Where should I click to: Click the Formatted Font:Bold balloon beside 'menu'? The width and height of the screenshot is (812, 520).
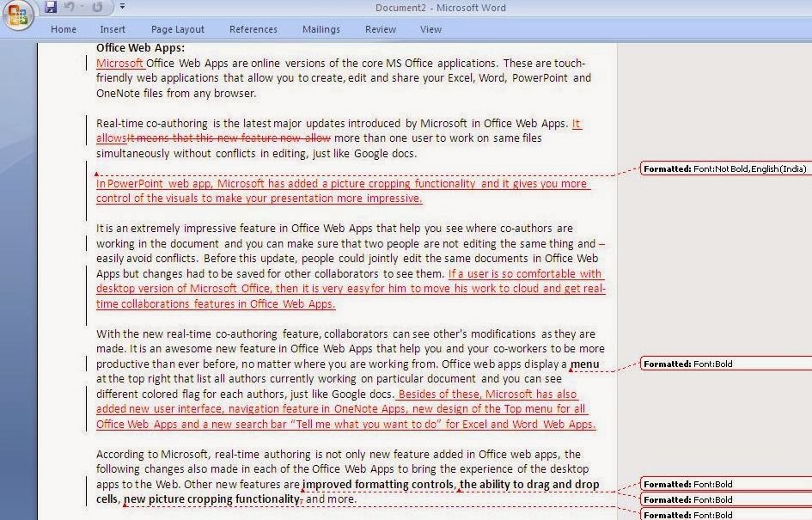point(726,364)
